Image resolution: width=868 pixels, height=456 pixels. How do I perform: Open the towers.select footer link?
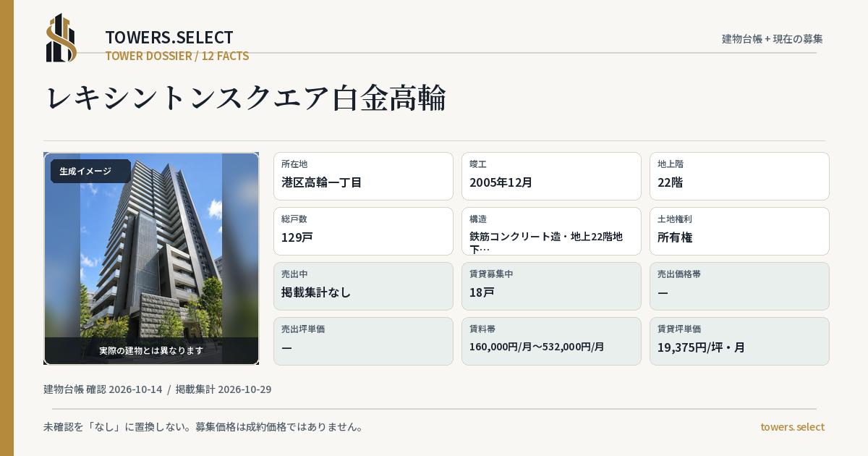coord(792,427)
